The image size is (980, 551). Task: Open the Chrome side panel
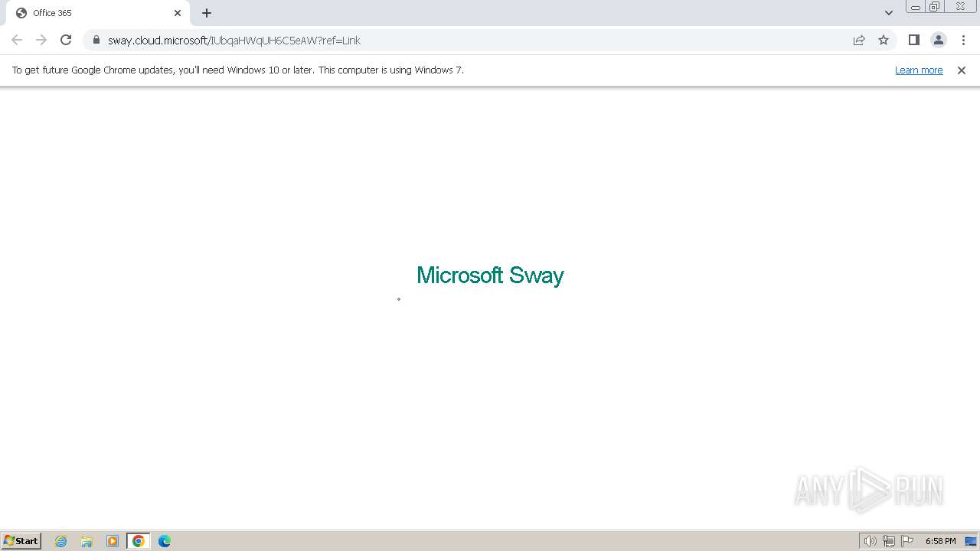913,40
